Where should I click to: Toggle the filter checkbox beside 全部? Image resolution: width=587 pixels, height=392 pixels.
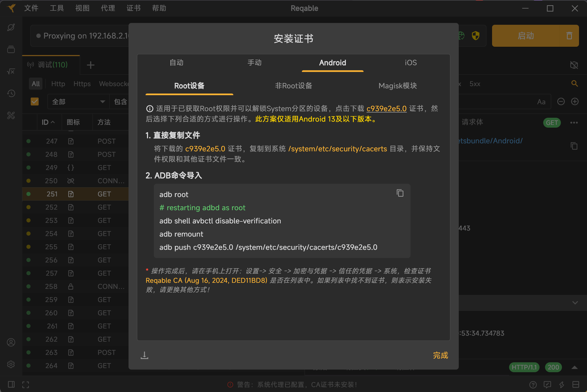point(35,102)
